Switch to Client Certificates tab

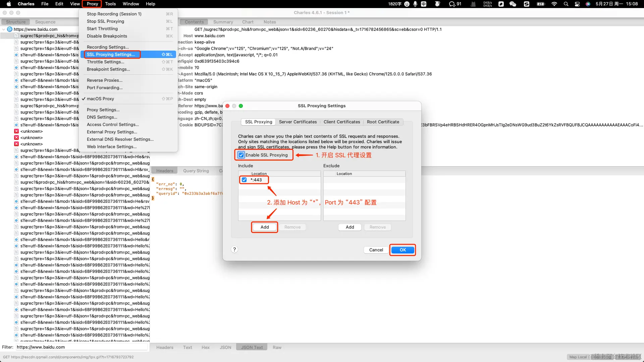pos(342,122)
